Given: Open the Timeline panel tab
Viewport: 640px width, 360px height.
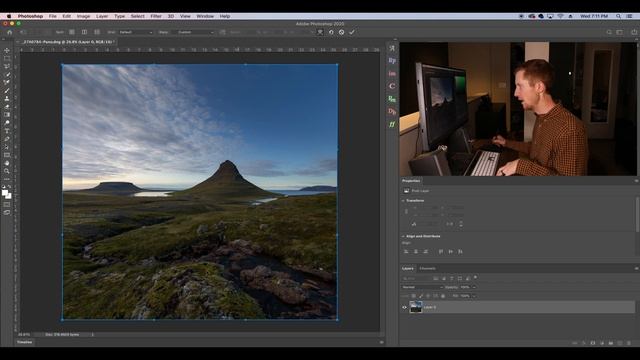Looking at the screenshot, I should pyautogui.click(x=24, y=342).
